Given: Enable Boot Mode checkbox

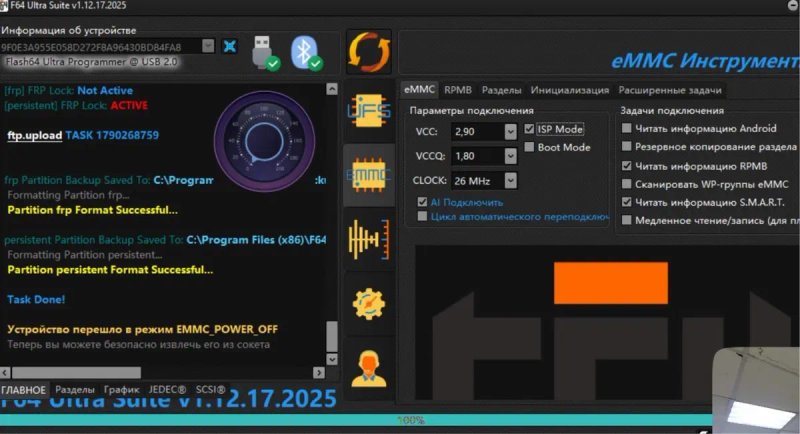Looking at the screenshot, I should pos(529,147).
